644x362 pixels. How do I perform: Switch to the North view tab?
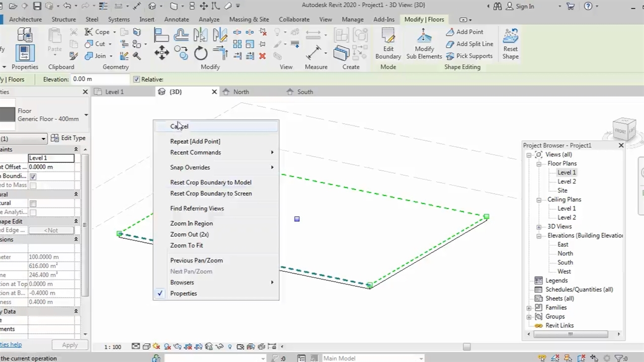[x=241, y=92]
